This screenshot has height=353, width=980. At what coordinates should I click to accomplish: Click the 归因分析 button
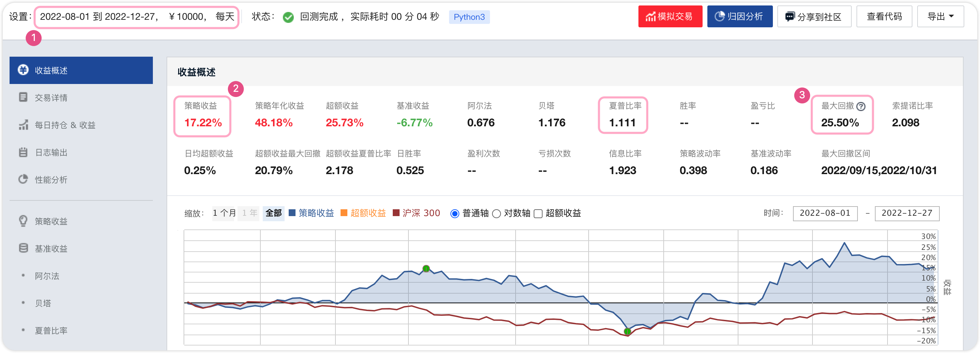pyautogui.click(x=739, y=17)
